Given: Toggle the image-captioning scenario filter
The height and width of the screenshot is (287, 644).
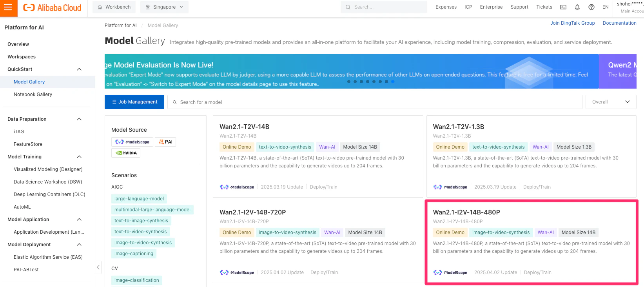Looking at the screenshot, I should (134, 254).
